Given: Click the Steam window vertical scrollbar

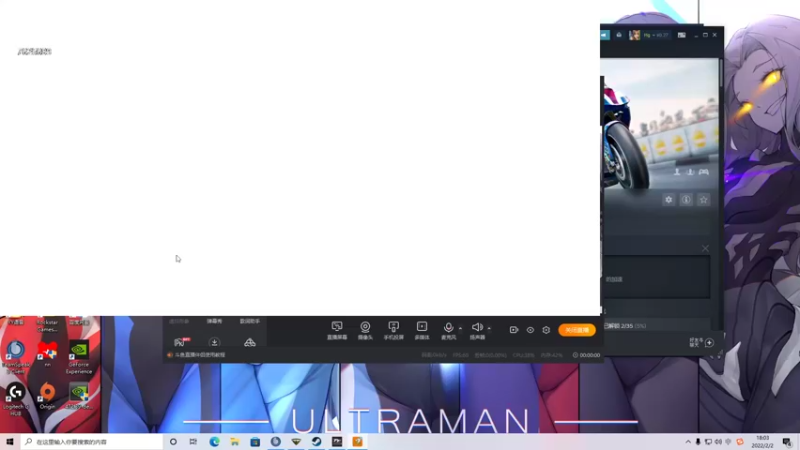Looking at the screenshot, I should pos(721,74).
